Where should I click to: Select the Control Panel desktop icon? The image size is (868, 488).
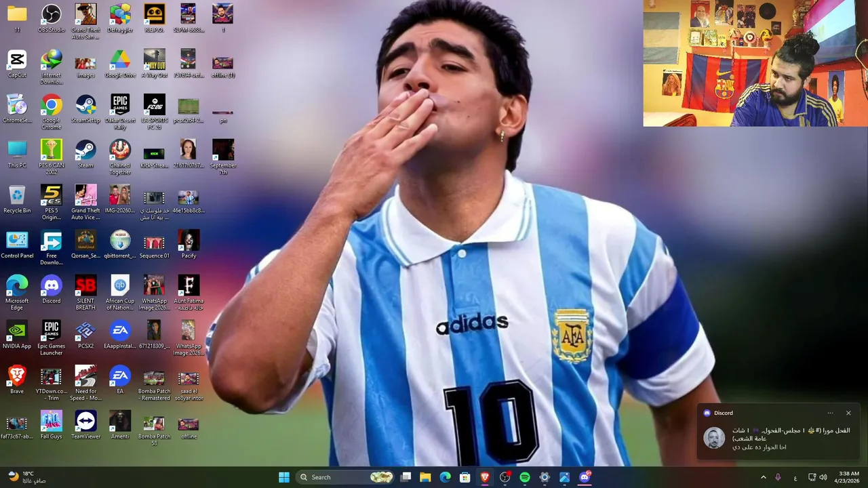17,244
